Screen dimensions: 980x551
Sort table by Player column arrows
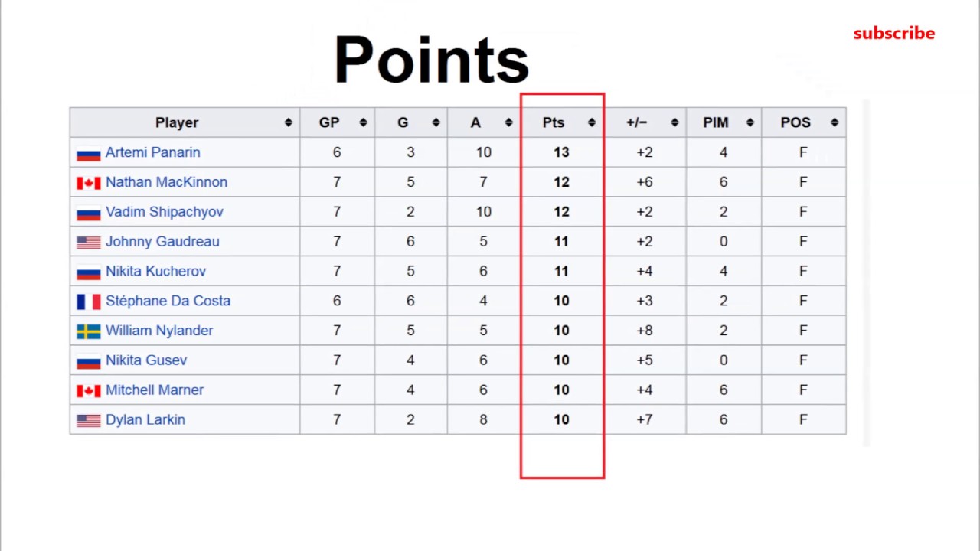click(288, 122)
